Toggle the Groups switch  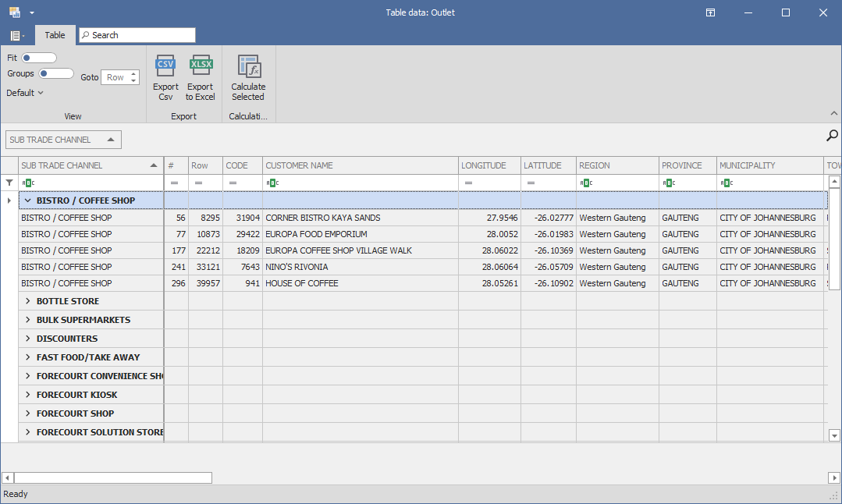pos(55,73)
